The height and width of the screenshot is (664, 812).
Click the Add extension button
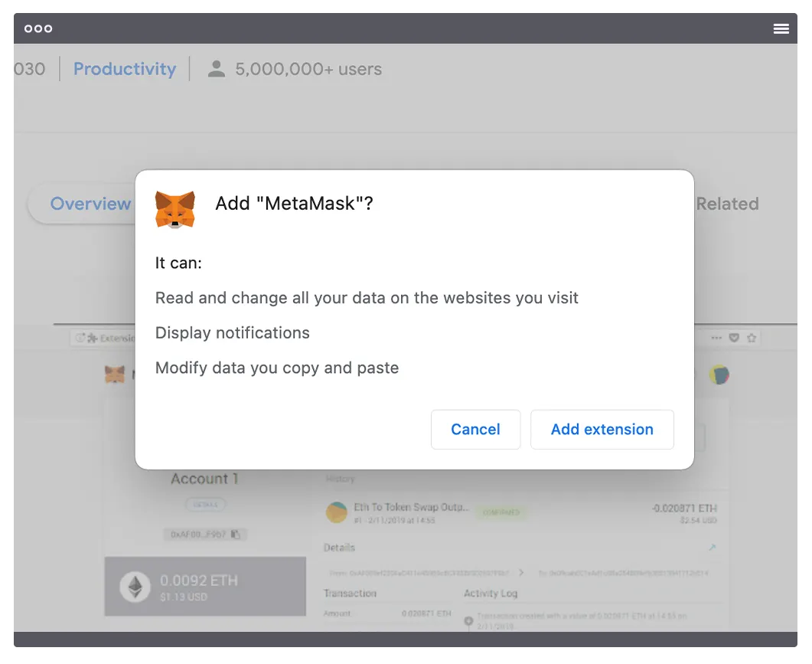pyautogui.click(x=602, y=429)
